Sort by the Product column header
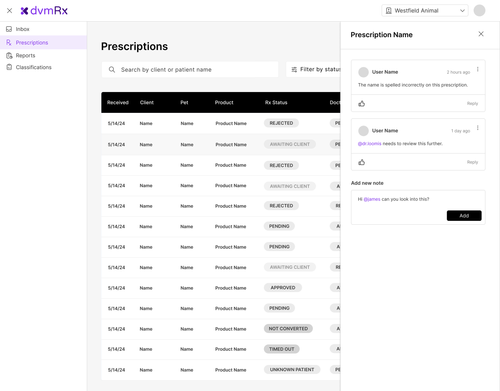The height and width of the screenshot is (391, 500). coord(224,102)
